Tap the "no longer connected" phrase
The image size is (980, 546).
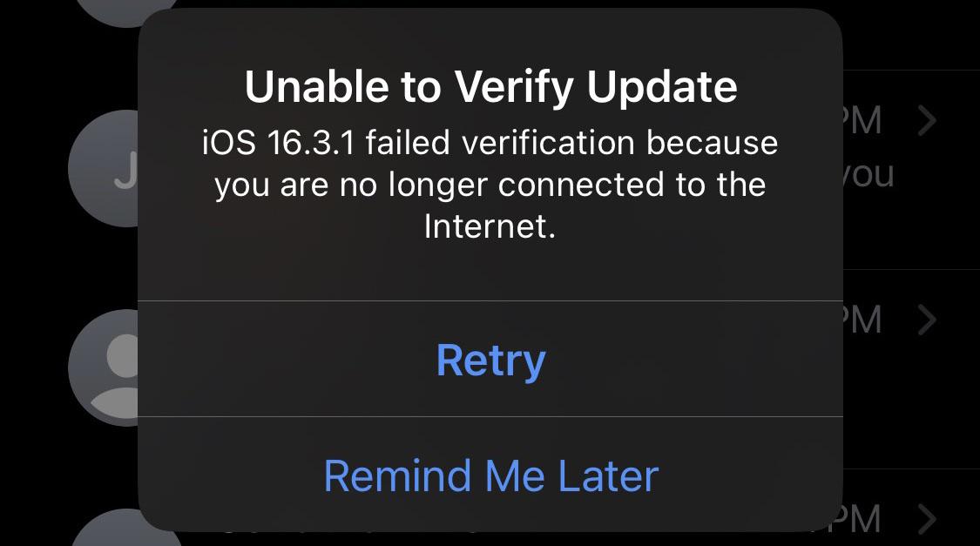(x=406, y=185)
